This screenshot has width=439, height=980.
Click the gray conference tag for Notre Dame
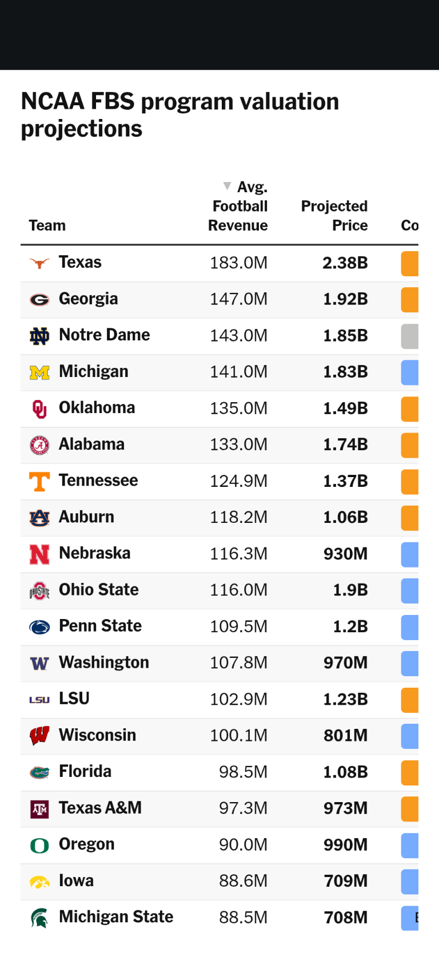pos(410,336)
